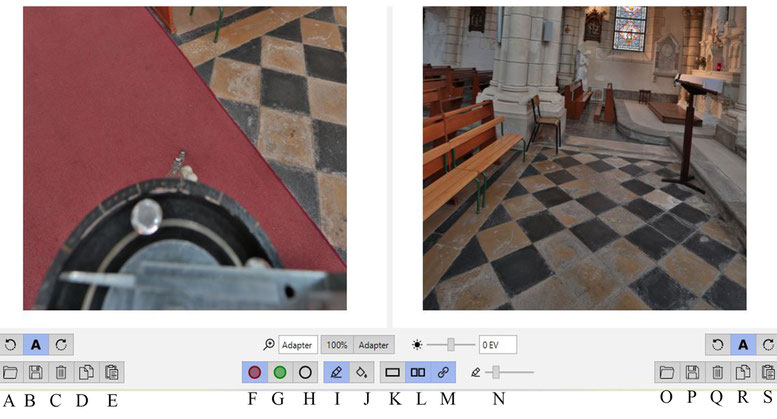Screen dimensions: 777x419
Task: Save the red carpet panel image
Action: point(36,372)
